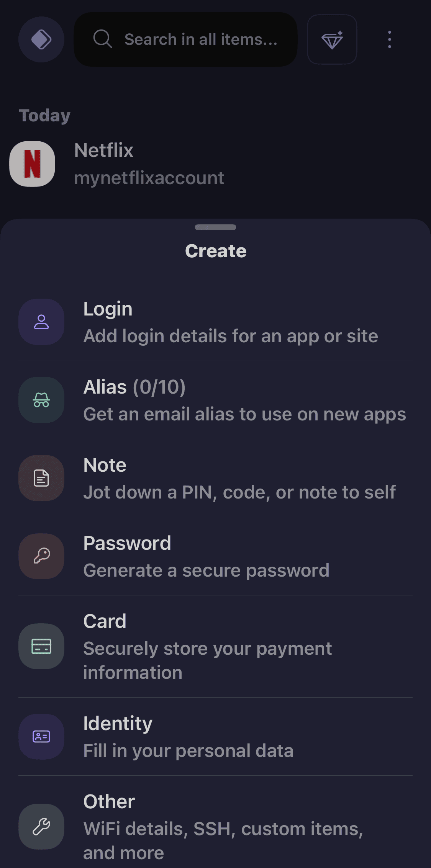
Task: Click the Create sheet drag handle
Action: pos(215,227)
